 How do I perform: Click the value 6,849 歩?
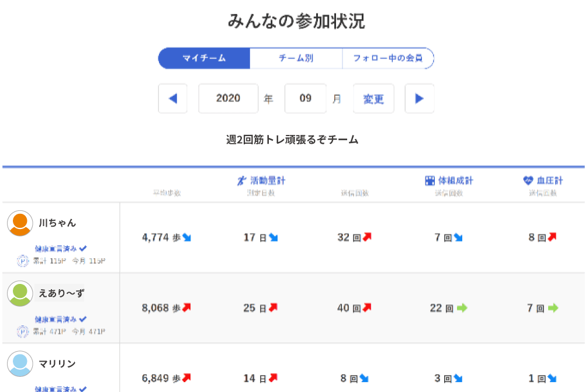pyautogui.click(x=161, y=378)
